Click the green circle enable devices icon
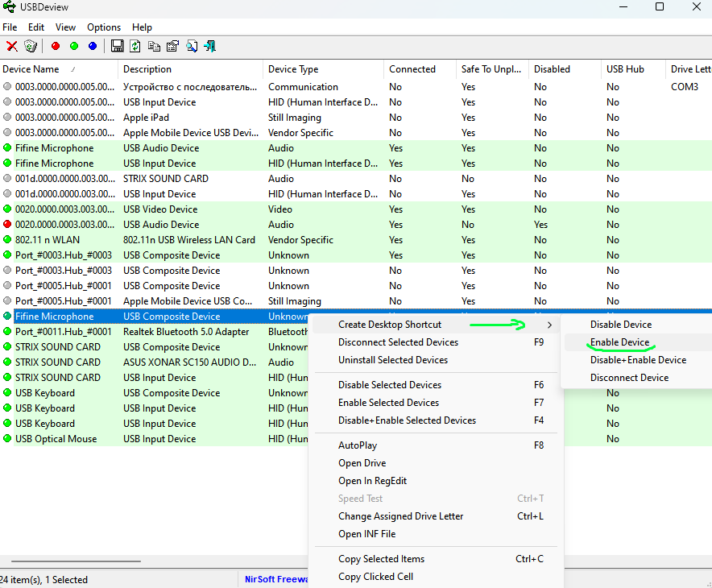 pos(74,46)
